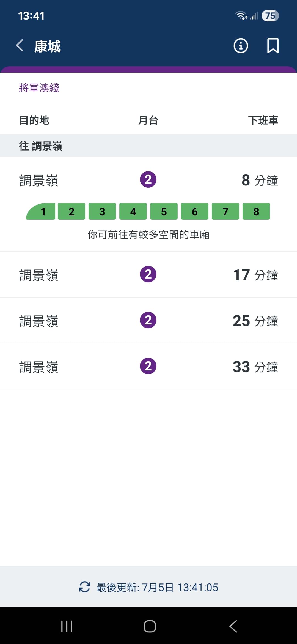Select platform 2 badge for 33 分鐘 train
This screenshot has width=297, height=644.
click(x=148, y=366)
